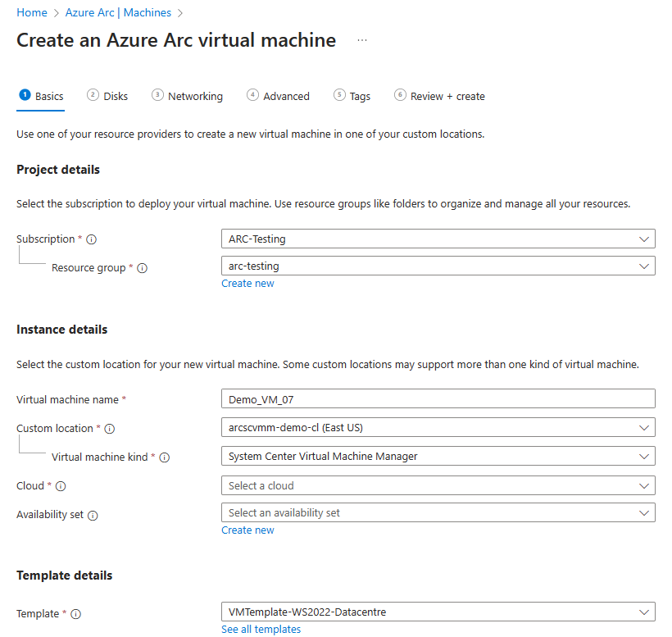This screenshot has height=637, width=672.
Task: Click Create new under Availability set
Action: click(x=247, y=530)
